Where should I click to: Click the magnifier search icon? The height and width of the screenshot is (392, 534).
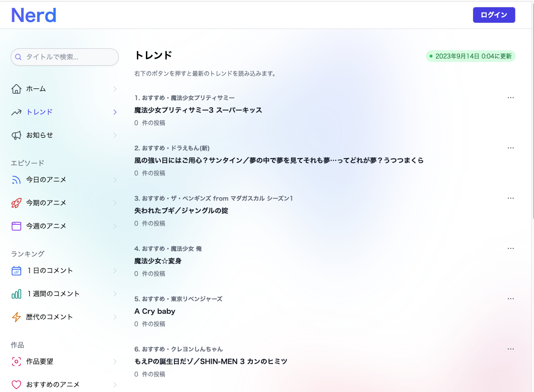click(18, 57)
